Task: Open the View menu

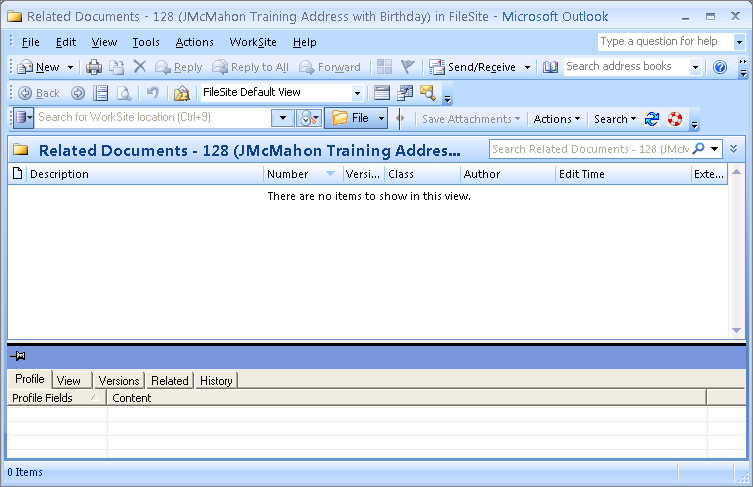Action: 104,42
